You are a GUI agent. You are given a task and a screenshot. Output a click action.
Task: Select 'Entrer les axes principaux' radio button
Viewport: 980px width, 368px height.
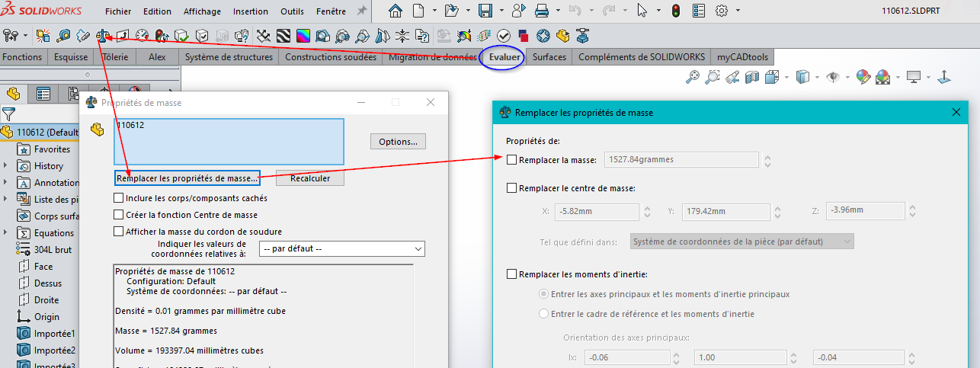[543, 294]
